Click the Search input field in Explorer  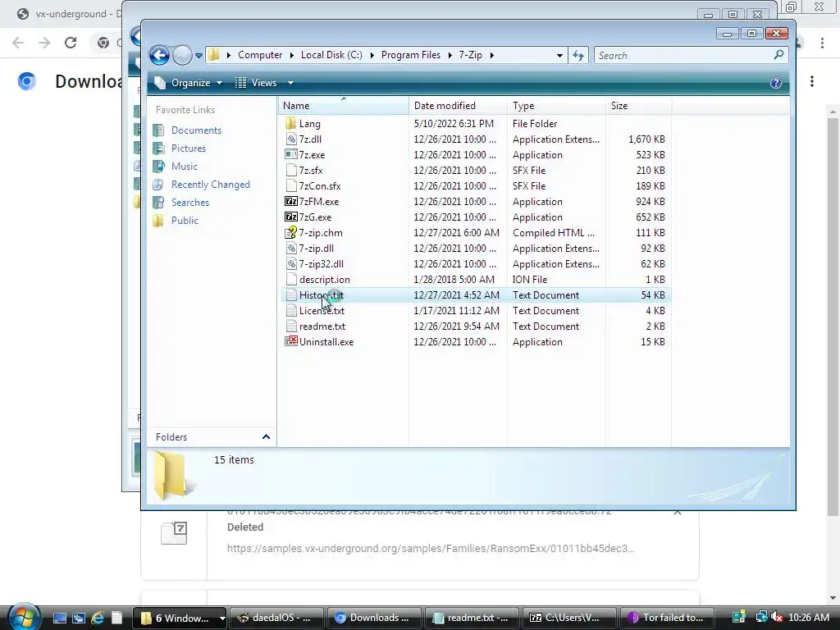683,55
